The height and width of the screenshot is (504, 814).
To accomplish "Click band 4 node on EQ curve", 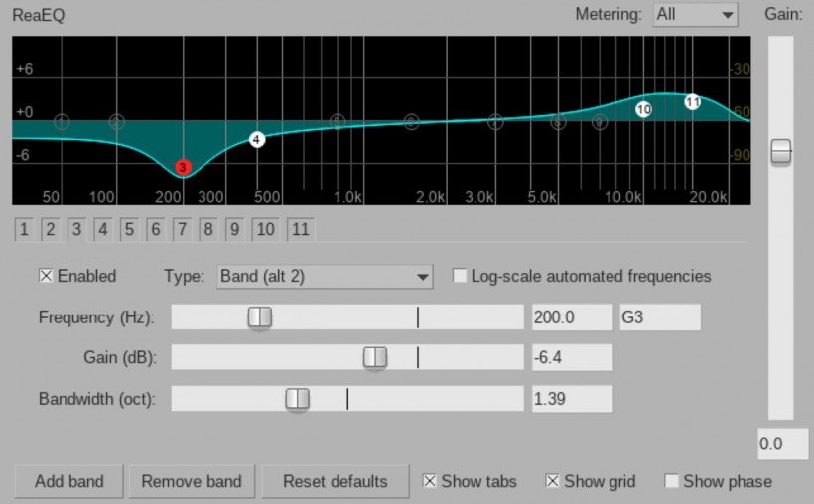I will point(256,140).
